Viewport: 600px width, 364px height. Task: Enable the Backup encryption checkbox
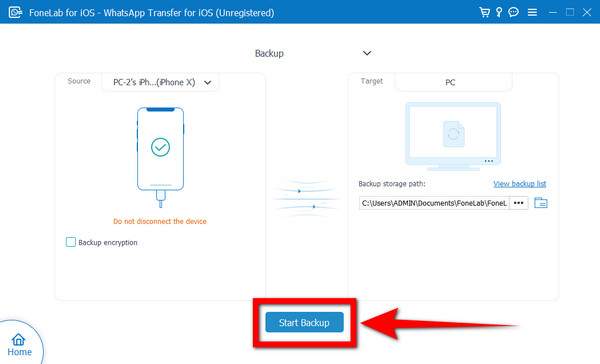click(71, 242)
